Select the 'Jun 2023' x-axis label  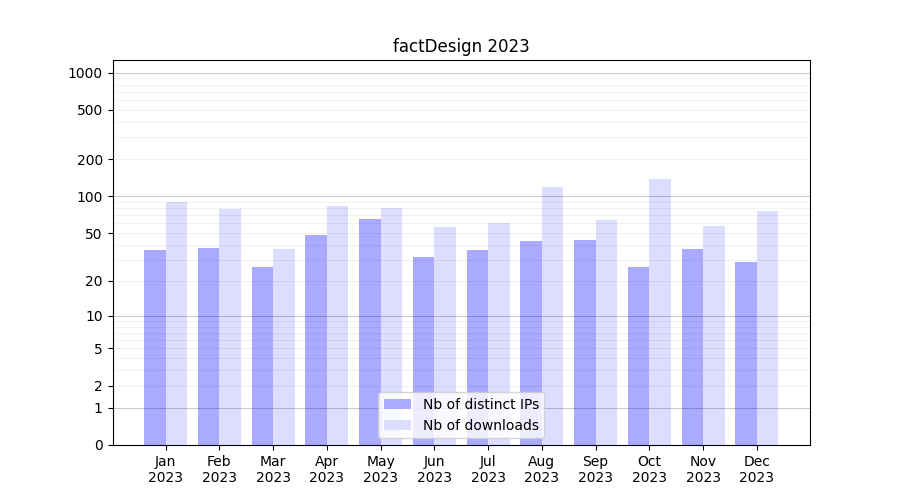(434, 469)
